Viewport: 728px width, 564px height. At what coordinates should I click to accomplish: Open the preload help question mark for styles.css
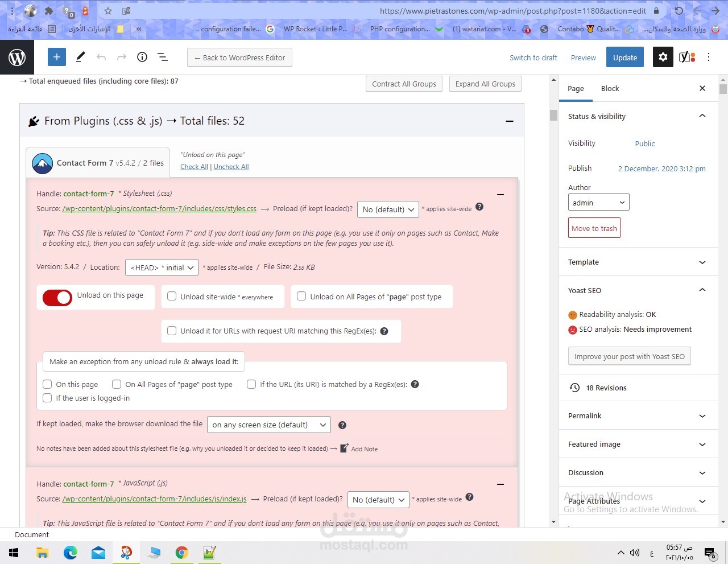coord(479,207)
